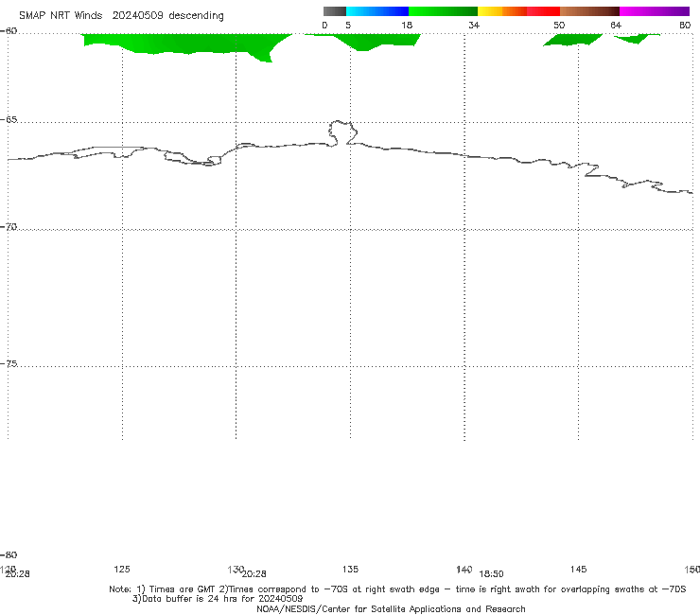Click the longitude label '140'
The image size is (700, 615).
[x=464, y=569]
